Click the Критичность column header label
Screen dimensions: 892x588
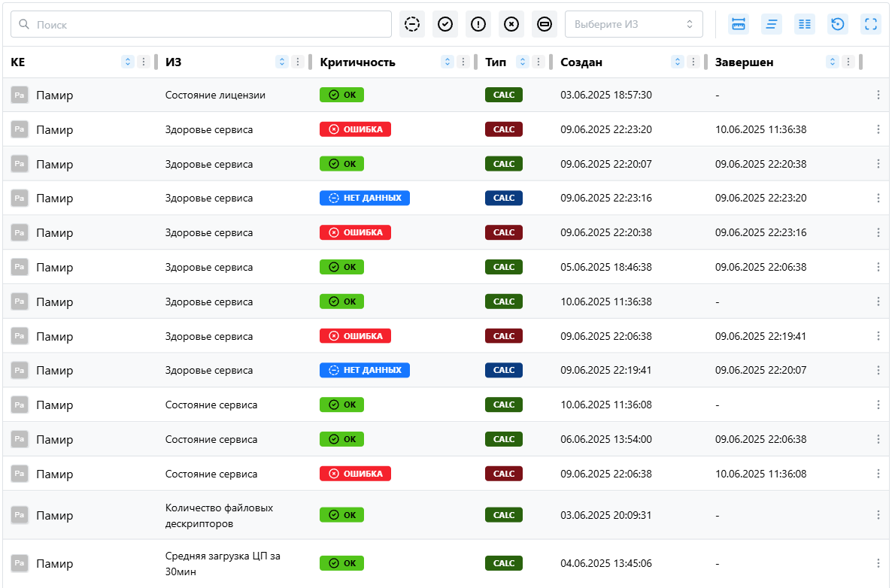tap(357, 62)
